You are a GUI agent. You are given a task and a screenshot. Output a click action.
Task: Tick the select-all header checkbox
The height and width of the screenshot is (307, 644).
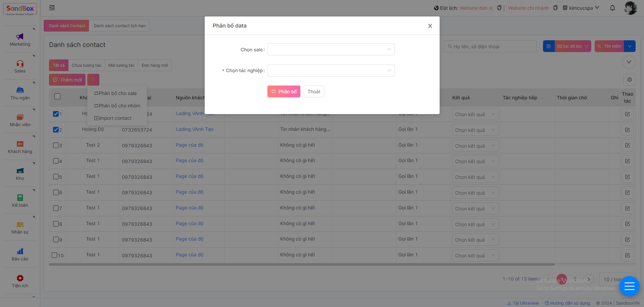pos(57,97)
